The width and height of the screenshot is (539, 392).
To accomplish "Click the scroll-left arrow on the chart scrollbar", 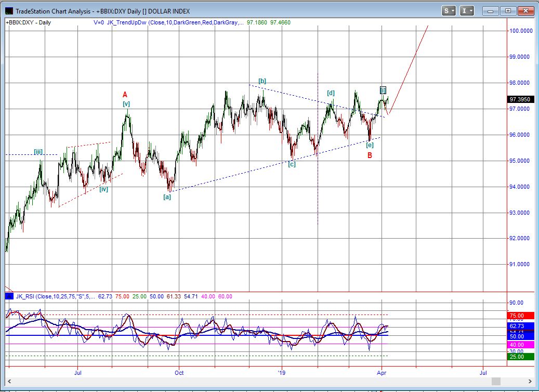I will pyautogui.click(x=9, y=382).
